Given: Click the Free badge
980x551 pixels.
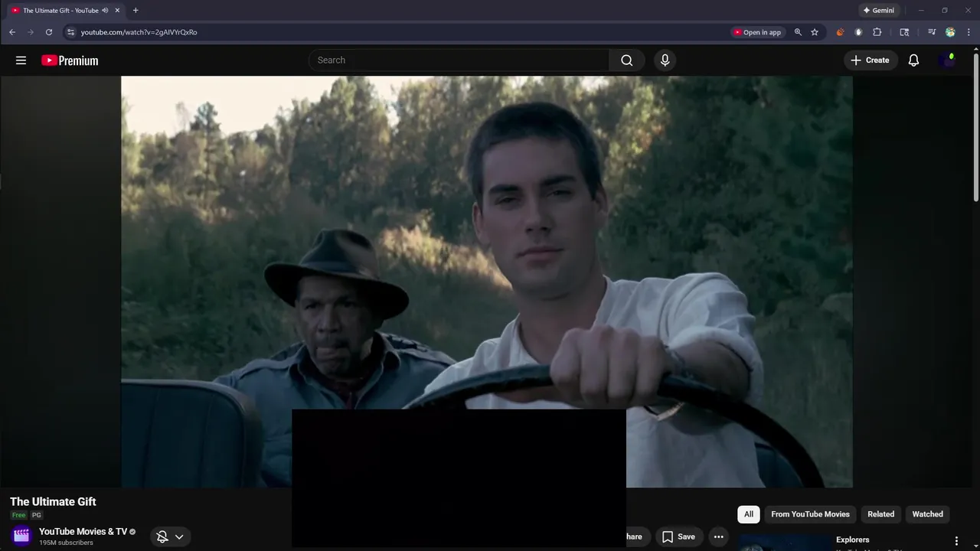Looking at the screenshot, I should (x=18, y=515).
